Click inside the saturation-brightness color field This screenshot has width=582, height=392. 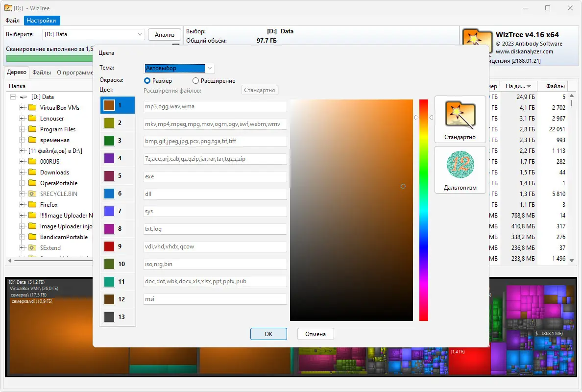(x=351, y=210)
